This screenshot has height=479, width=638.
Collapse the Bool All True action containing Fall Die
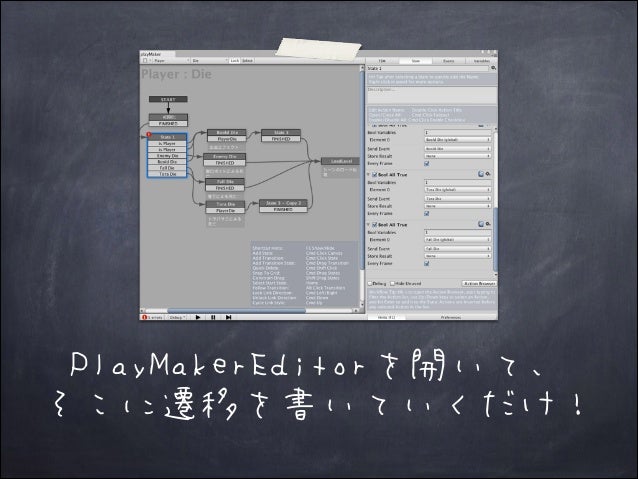pos(369,225)
